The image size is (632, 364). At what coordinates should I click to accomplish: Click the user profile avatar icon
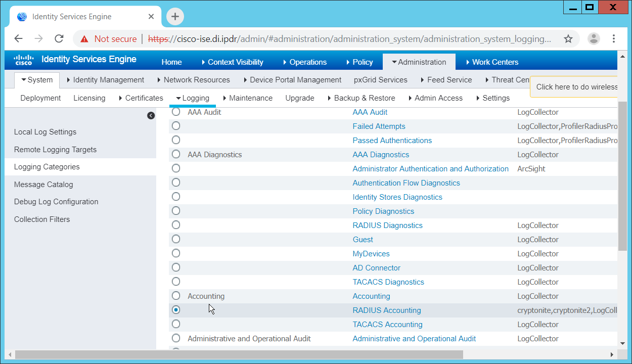click(594, 39)
